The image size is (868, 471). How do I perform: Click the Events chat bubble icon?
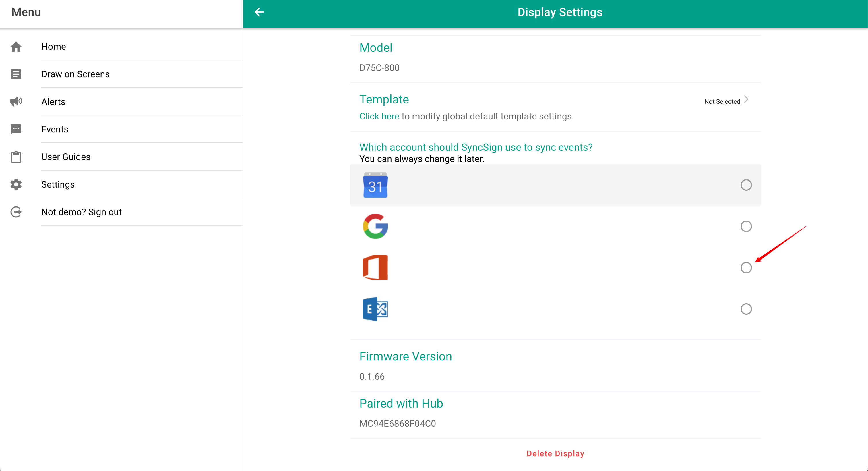pos(16,129)
